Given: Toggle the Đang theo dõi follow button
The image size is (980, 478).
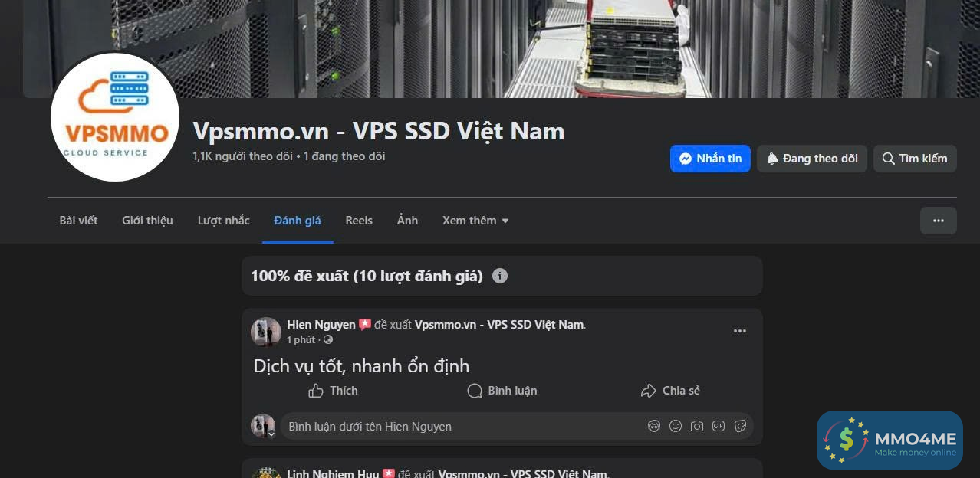Looking at the screenshot, I should [812, 159].
